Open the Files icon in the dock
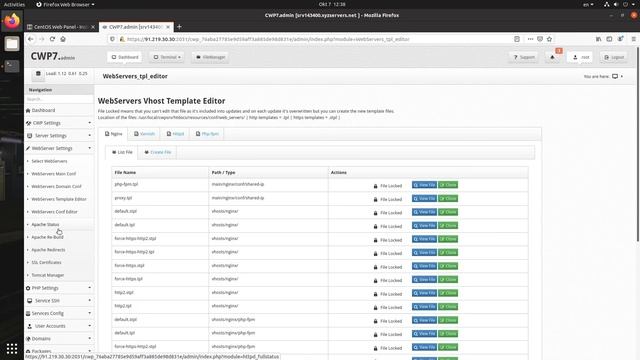 point(12,43)
